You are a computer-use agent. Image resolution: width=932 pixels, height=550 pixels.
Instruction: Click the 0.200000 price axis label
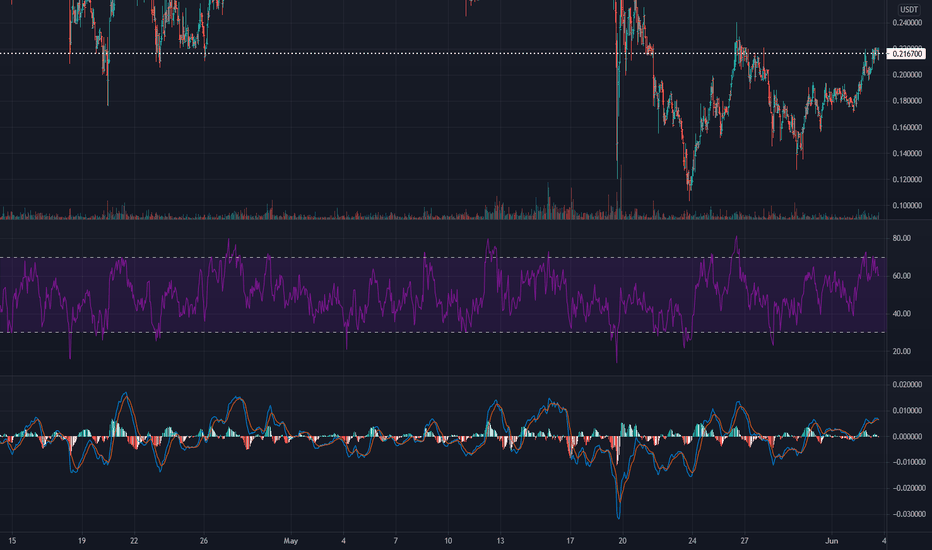(x=908, y=75)
